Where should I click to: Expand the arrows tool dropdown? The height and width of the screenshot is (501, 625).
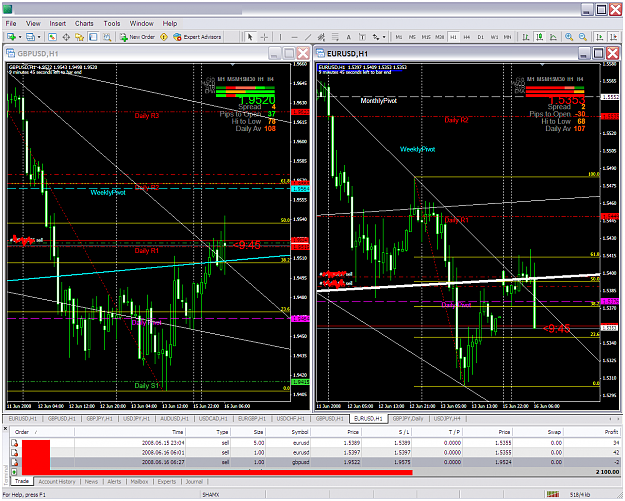click(x=384, y=37)
